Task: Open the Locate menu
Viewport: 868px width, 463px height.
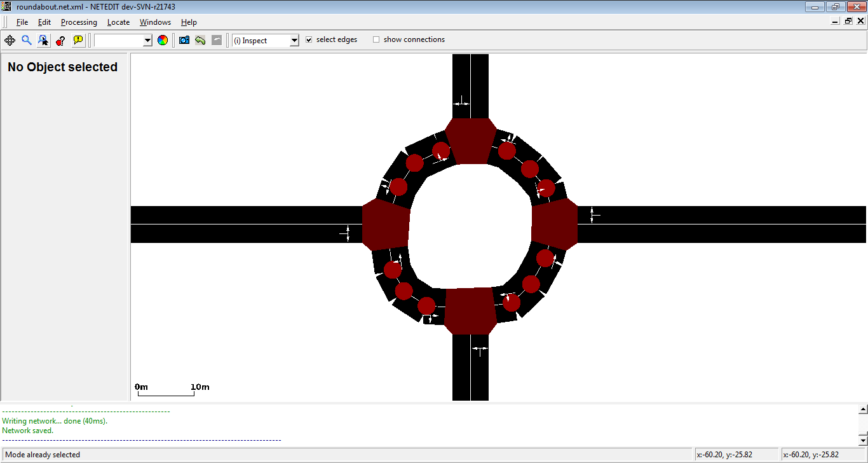Action: pos(118,22)
